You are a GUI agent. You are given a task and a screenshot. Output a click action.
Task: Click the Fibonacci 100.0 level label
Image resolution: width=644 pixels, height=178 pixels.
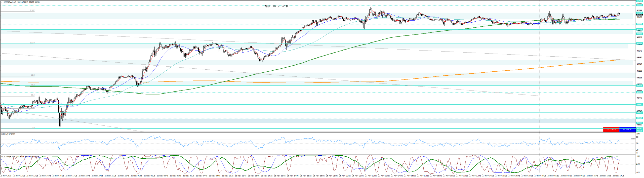[x=32, y=43]
